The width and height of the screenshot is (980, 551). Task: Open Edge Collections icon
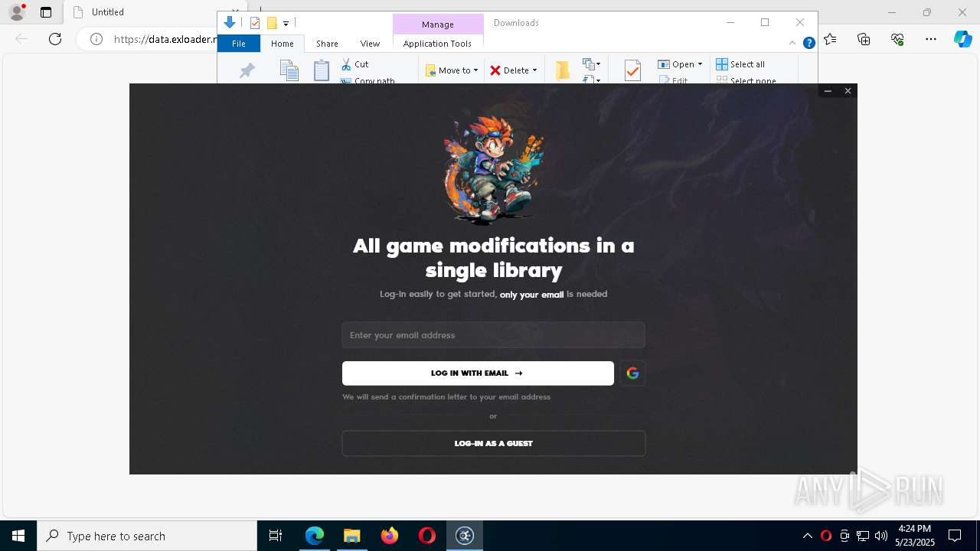(864, 39)
